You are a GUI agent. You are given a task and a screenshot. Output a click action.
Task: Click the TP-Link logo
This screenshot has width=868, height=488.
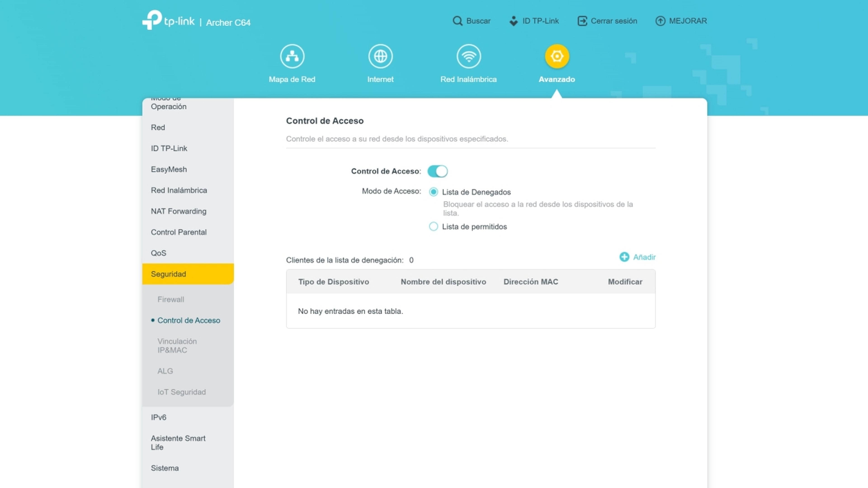click(168, 21)
